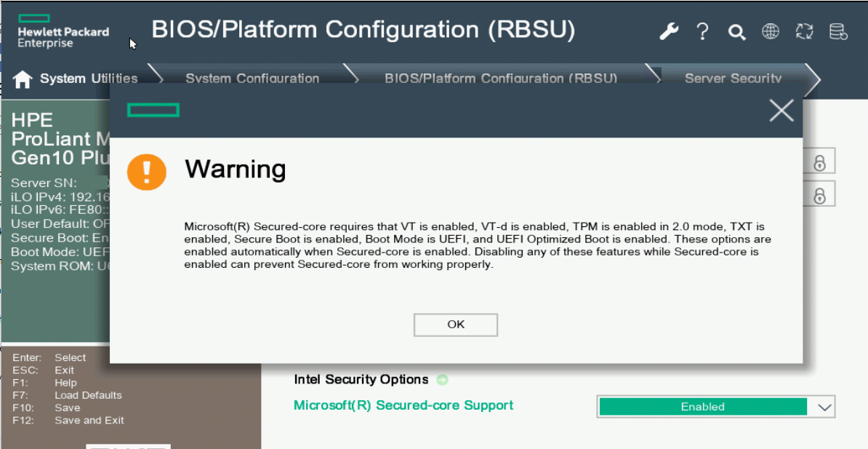Select BIOS/Platform Configuration (RBSU) breadcrumb
This screenshot has height=449, width=868.
tap(500, 79)
